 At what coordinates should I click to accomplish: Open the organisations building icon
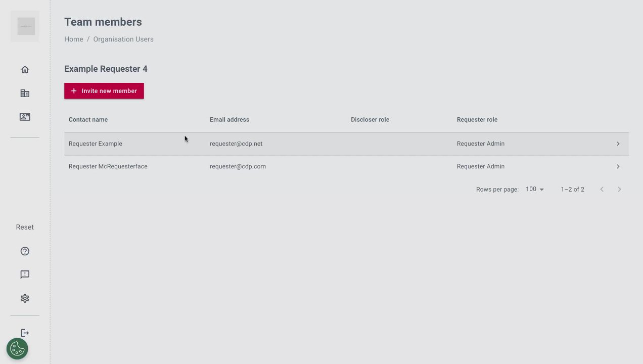coord(25,94)
